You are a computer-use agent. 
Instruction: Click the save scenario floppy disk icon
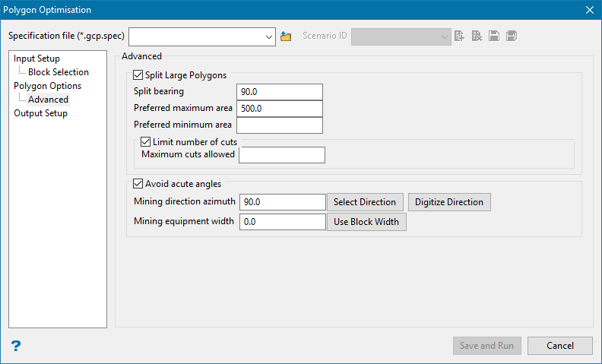click(x=494, y=36)
